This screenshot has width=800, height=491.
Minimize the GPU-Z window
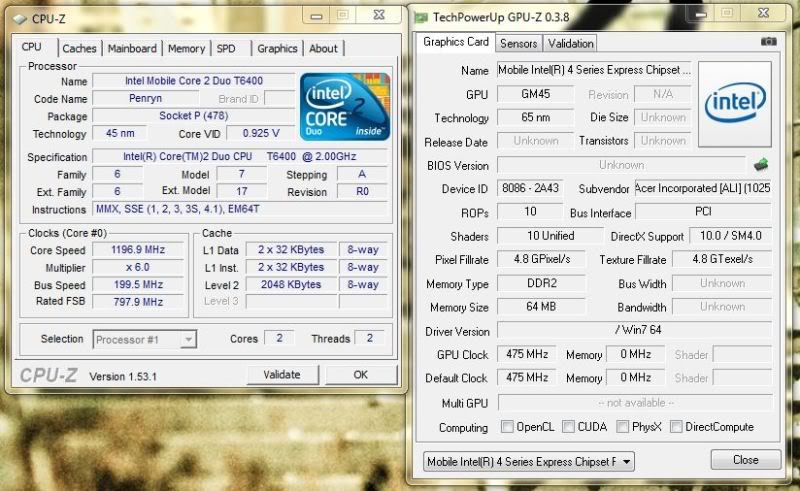701,14
